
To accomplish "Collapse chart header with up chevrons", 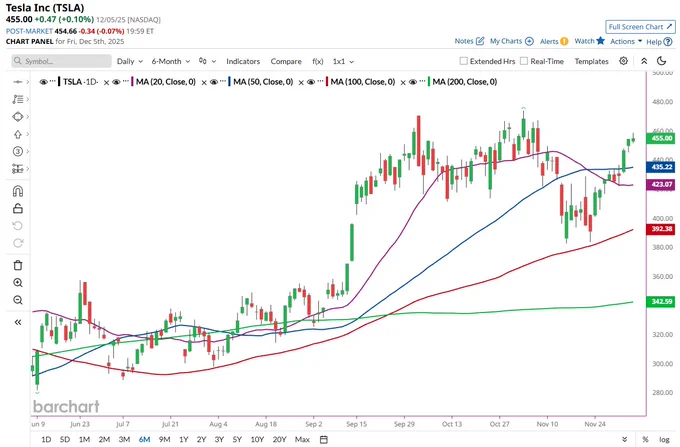I will click(644, 61).
